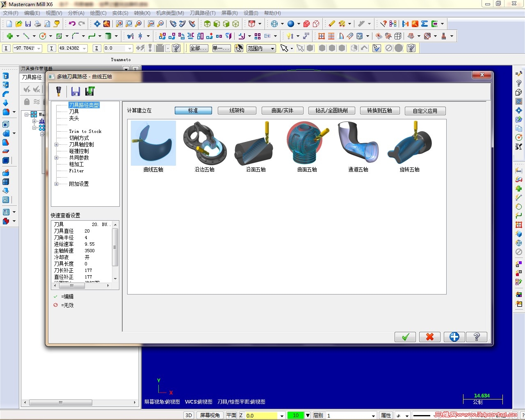This screenshot has height=420, width=525.
Task: Click the save parameters diskette icon in dialog
Action: [75, 91]
